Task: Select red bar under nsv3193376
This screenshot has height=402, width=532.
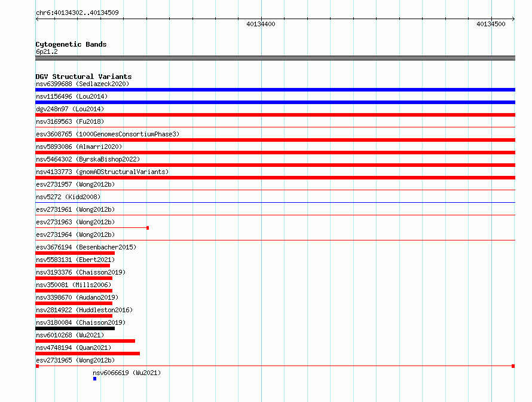Action: tap(74, 278)
